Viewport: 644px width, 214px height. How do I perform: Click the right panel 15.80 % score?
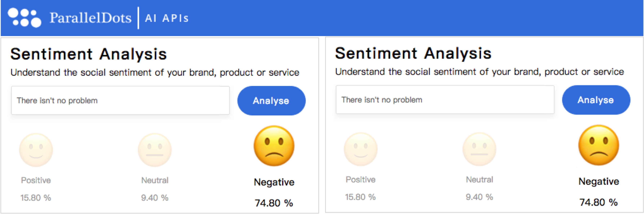coord(360,197)
